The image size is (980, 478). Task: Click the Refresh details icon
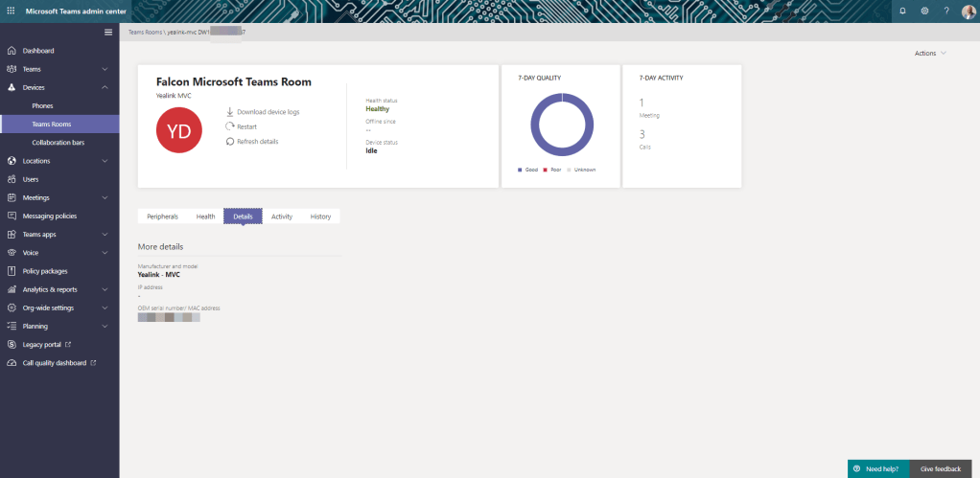pos(230,141)
